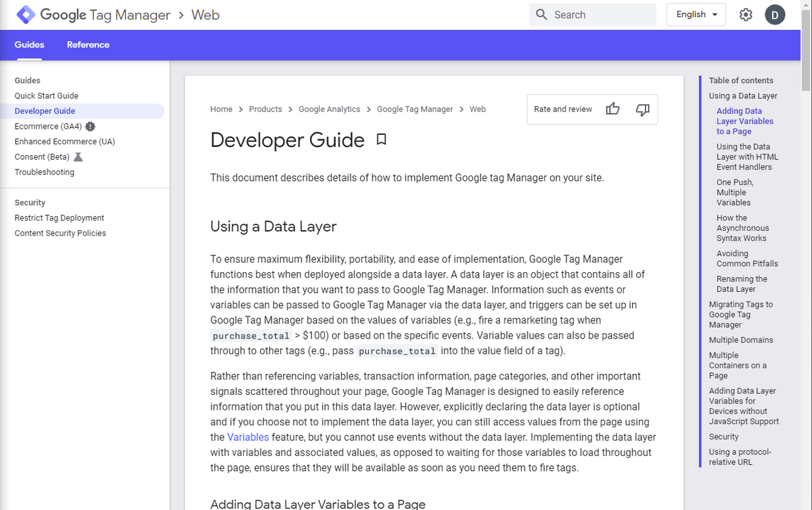This screenshot has width=812, height=510.
Task: Jump to Using the Data Layer with HTML Event Handlers
Action: point(747,156)
